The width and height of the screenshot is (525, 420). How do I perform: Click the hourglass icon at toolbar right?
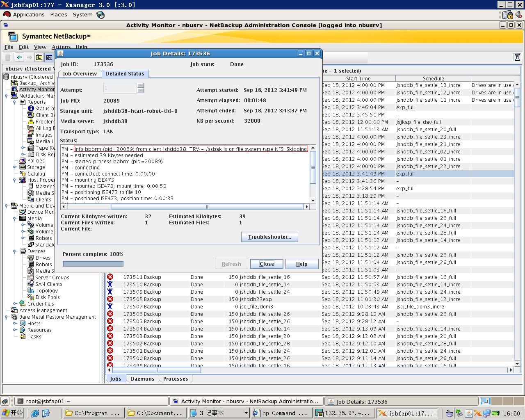coord(517,57)
